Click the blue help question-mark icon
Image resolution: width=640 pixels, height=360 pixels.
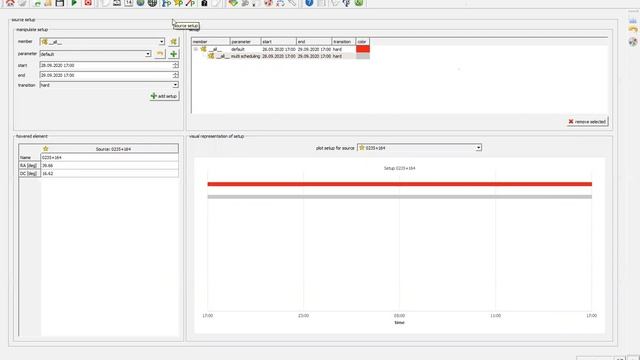(x=309, y=3)
